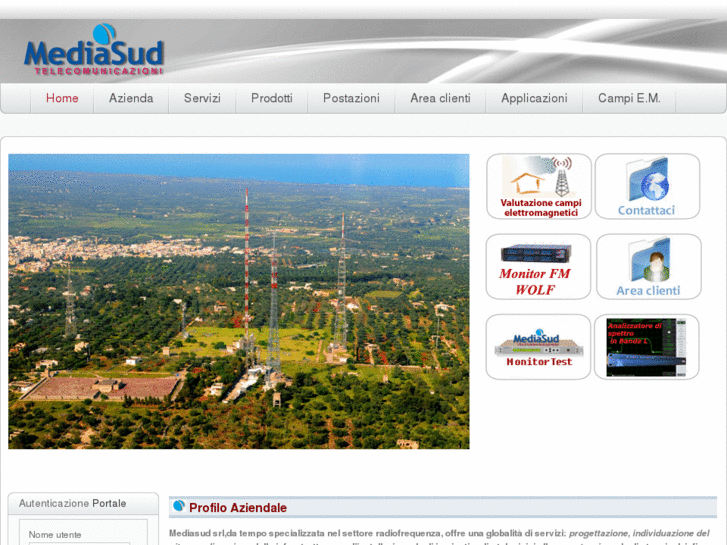Open the Azienda menu item
Image resolution: width=727 pixels, height=545 pixels.
[131, 98]
